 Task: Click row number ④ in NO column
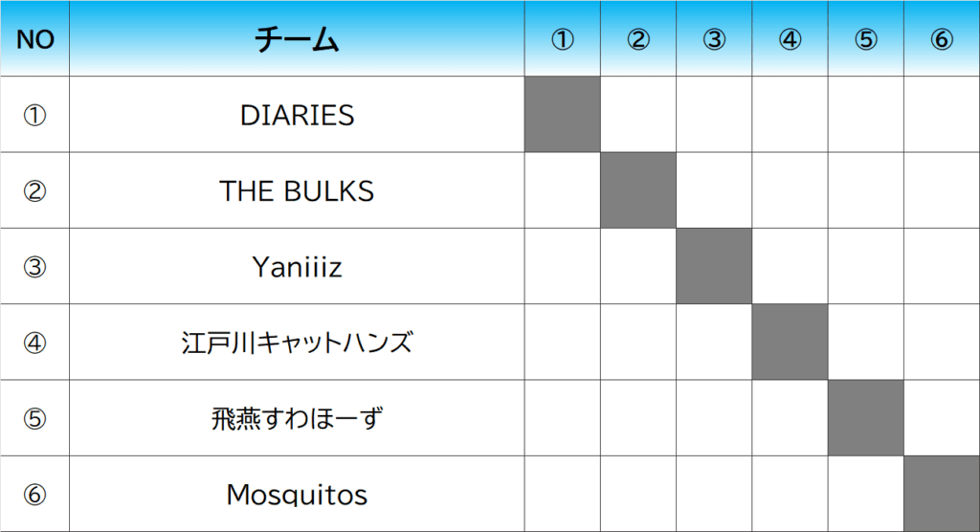tap(35, 342)
